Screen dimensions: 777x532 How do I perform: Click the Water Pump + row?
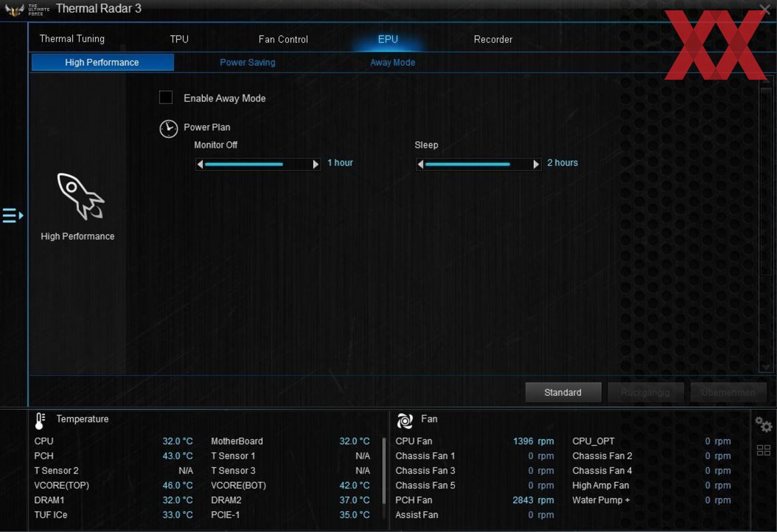pyautogui.click(x=651, y=500)
